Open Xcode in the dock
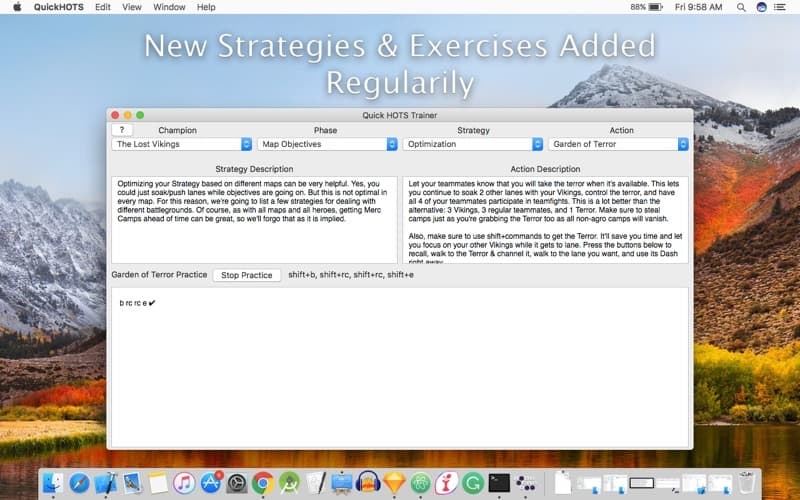Screen dimensions: 800x500 coord(106,483)
